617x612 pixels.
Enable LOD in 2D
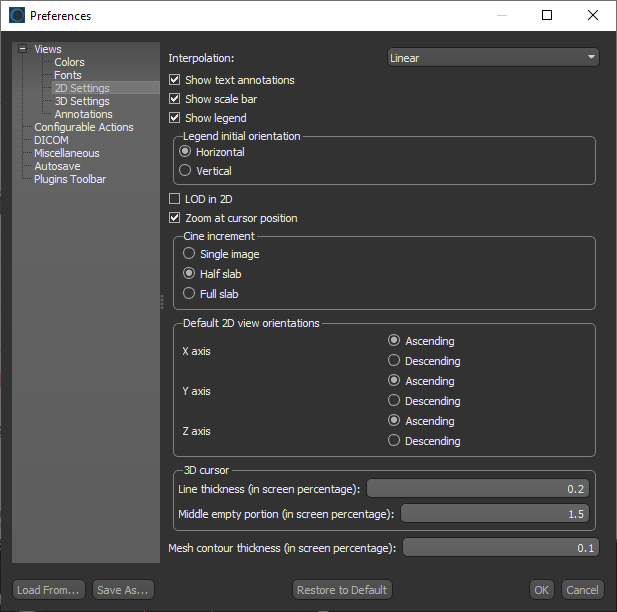pyautogui.click(x=176, y=199)
